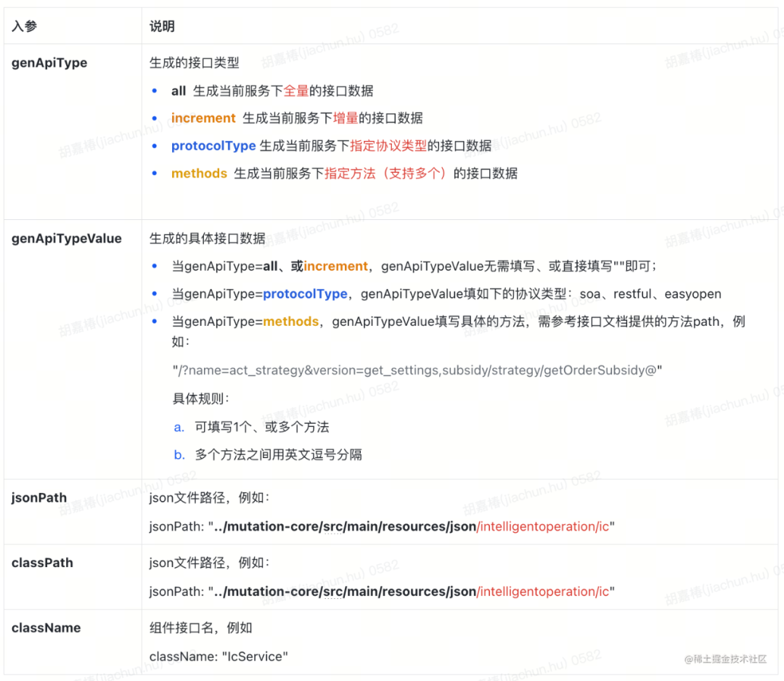This screenshot has width=784, height=681.
Task: Click "json文件路径，例如:" in the classPath row
Action: (x=210, y=563)
